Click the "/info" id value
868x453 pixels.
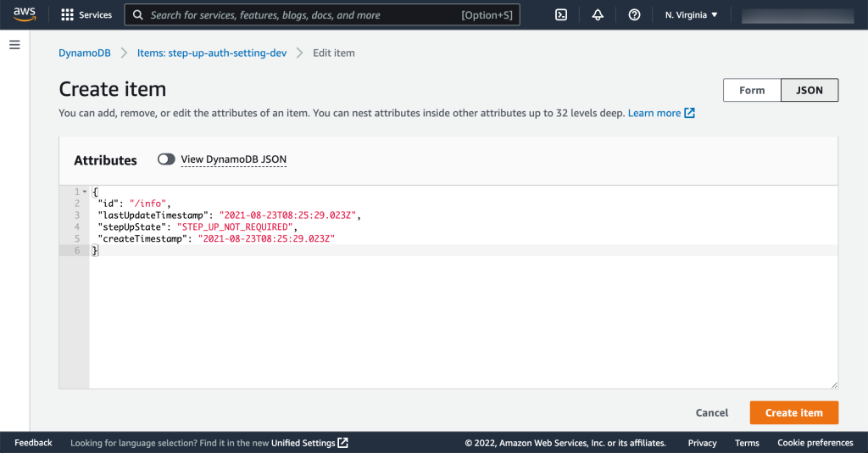(x=147, y=204)
